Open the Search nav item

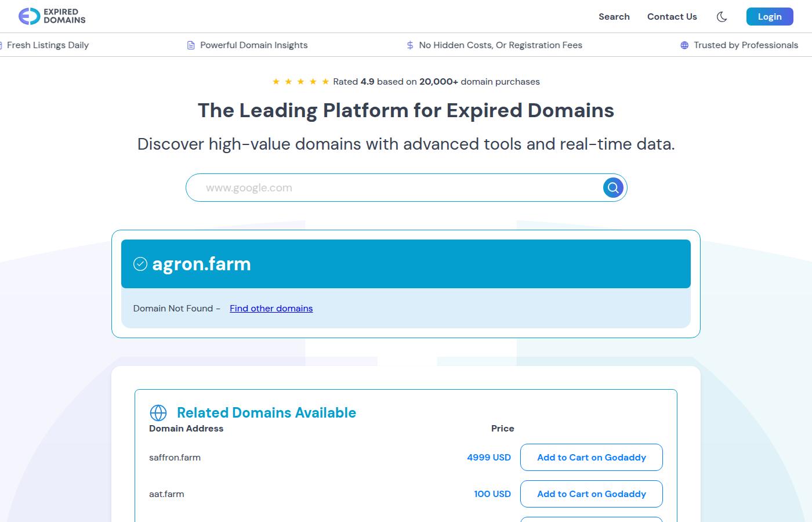(614, 17)
